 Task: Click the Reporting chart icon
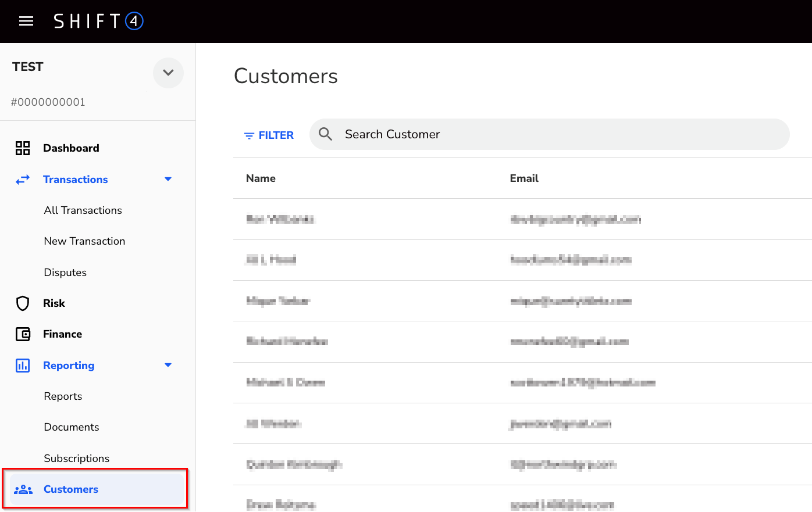point(23,366)
